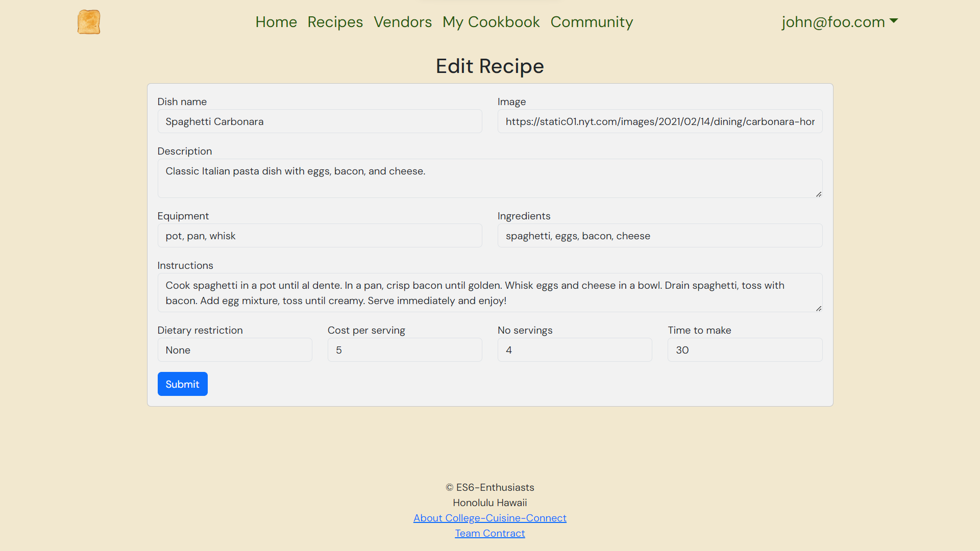Screen dimensions: 980x551
Task: Click the Dish name input field
Action: pos(320,121)
